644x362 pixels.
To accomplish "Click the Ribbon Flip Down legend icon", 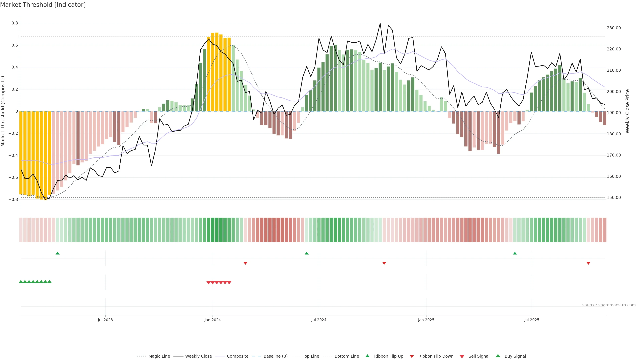I will coord(412,356).
